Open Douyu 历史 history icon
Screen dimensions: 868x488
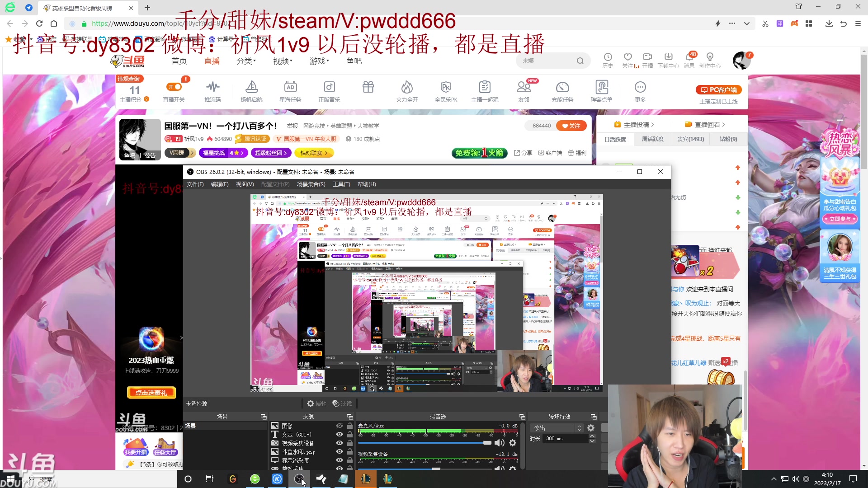pos(608,60)
